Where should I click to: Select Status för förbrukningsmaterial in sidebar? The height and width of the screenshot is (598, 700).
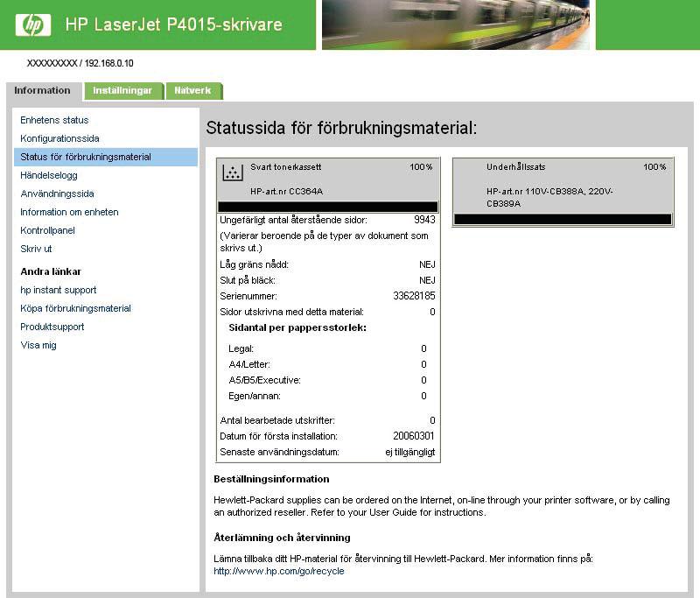pos(106,158)
